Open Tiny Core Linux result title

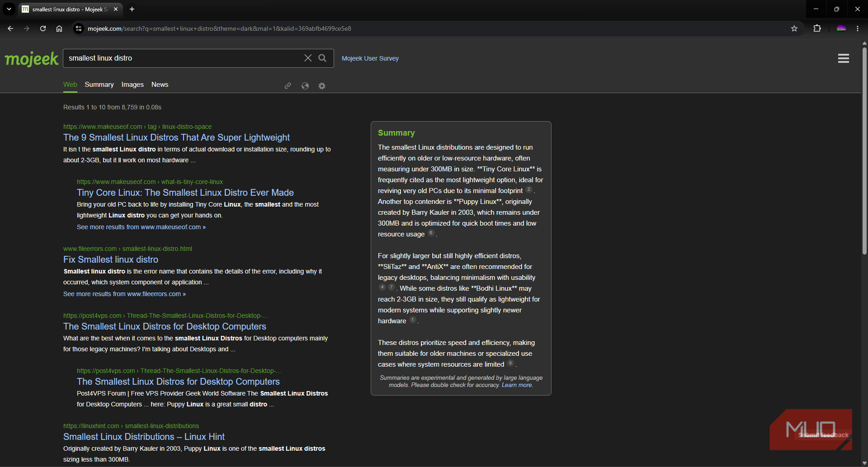click(x=185, y=193)
